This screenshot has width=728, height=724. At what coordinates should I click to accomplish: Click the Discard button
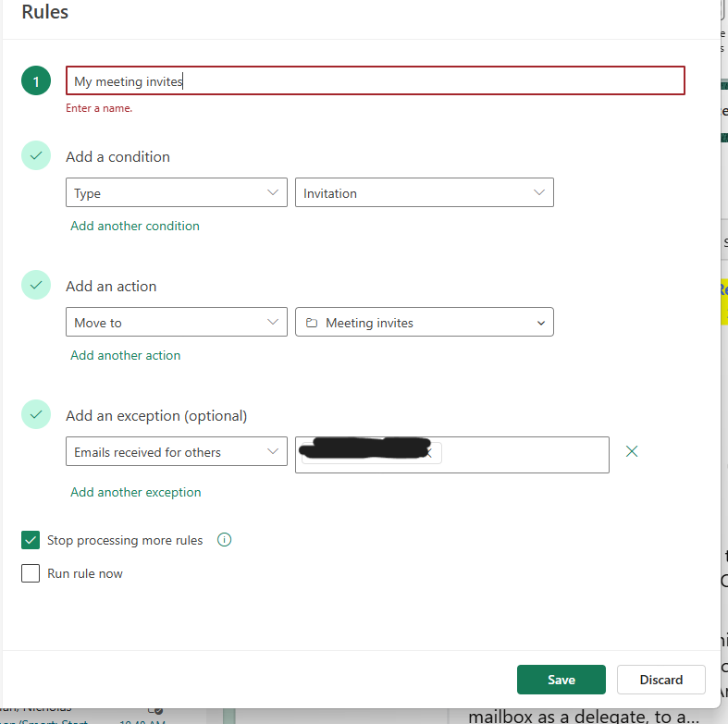pos(661,680)
